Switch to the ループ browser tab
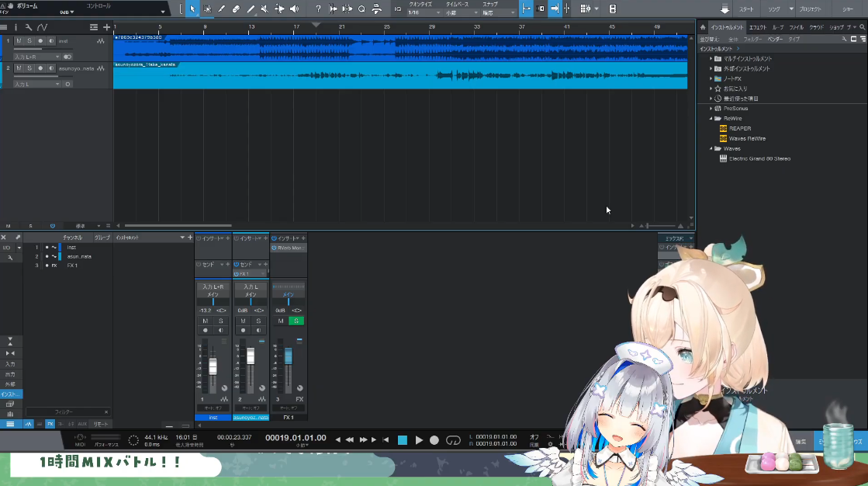The height and width of the screenshot is (486, 868). 778,27
